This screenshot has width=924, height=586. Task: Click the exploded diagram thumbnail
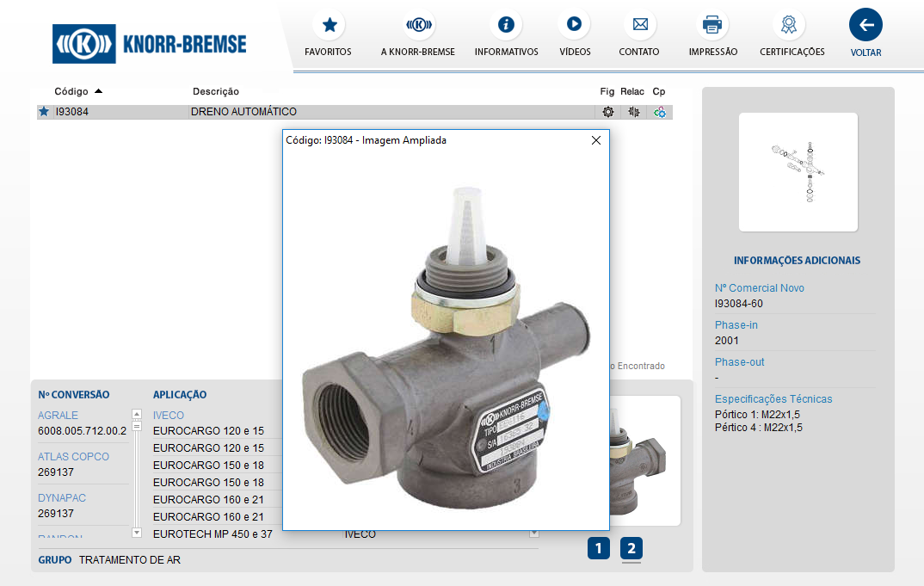798,172
